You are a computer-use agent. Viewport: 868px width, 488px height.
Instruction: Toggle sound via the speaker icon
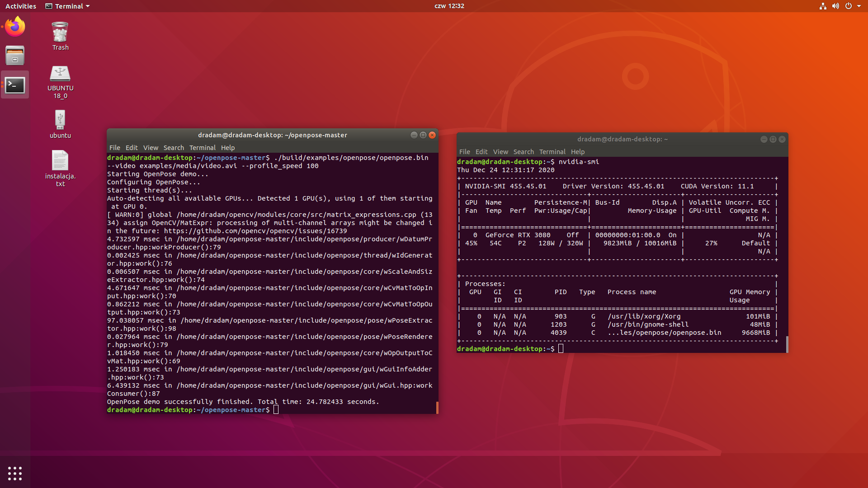coord(835,6)
